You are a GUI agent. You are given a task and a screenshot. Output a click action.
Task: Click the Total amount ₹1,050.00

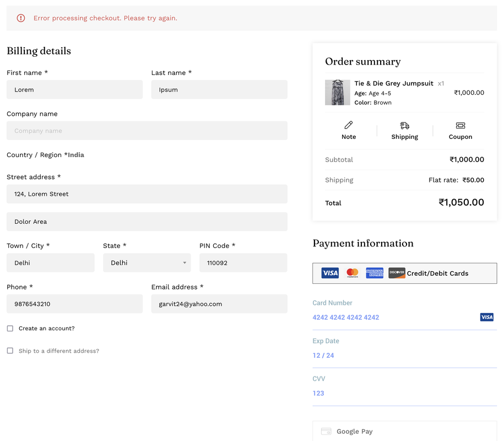coord(461,202)
